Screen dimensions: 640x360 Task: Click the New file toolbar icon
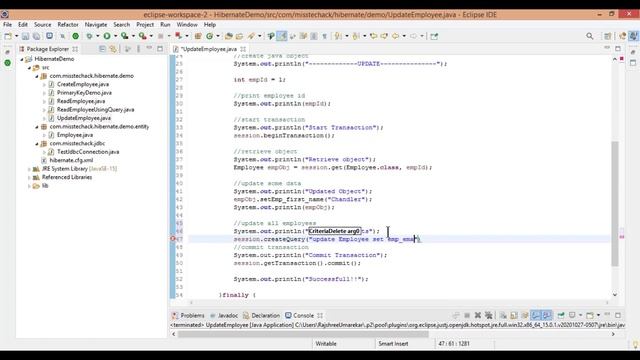point(8,36)
